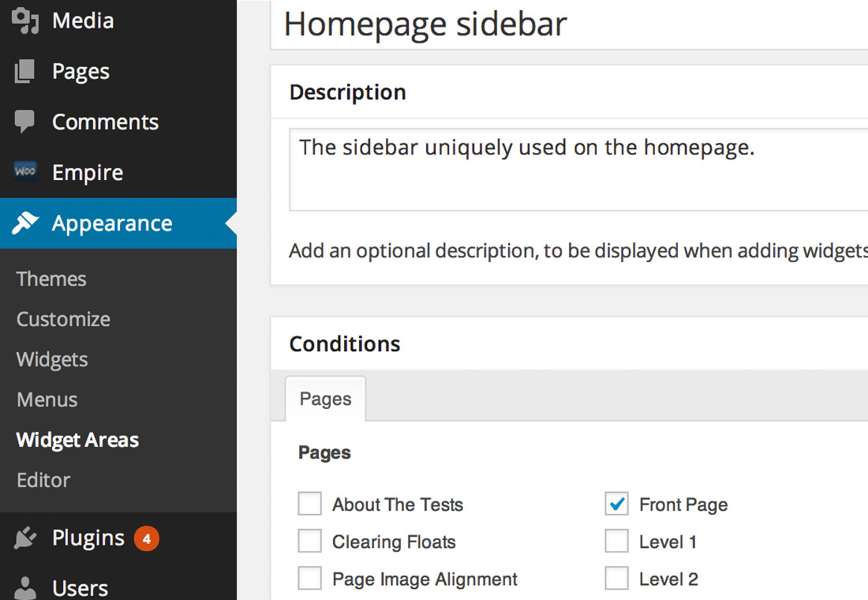Check the About The Tests checkbox

coord(310,504)
